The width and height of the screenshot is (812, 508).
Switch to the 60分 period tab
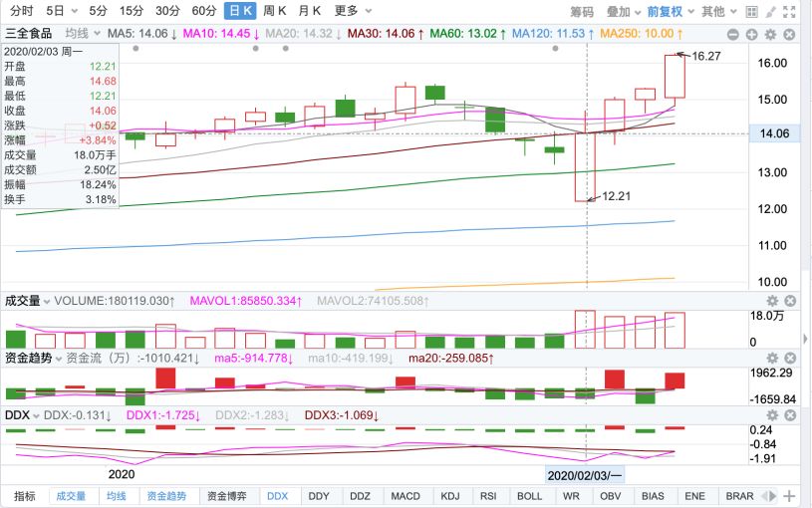tap(204, 11)
